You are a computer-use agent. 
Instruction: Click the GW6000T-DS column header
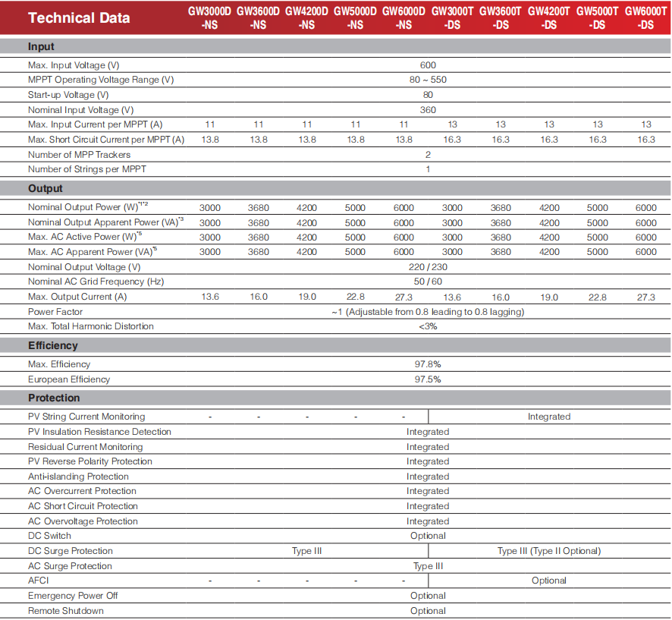pyautogui.click(x=646, y=18)
